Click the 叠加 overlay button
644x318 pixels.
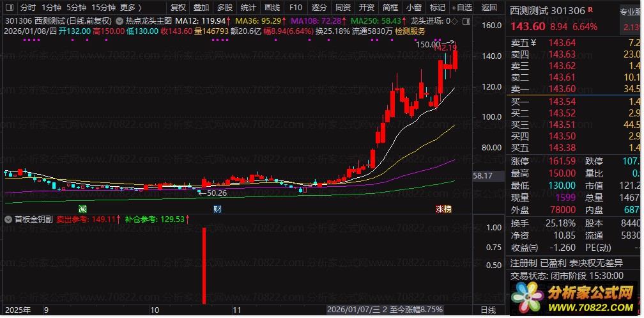(x=201, y=8)
